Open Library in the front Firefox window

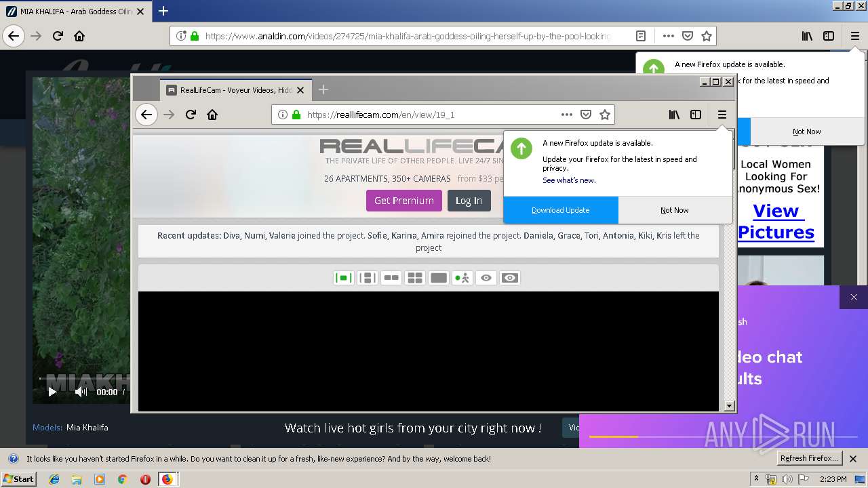(674, 115)
